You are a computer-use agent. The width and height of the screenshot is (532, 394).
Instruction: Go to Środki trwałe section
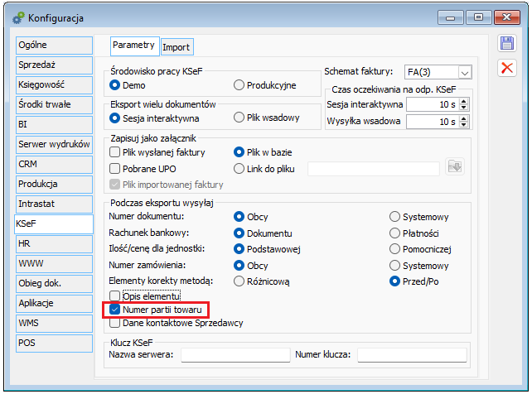(54, 104)
